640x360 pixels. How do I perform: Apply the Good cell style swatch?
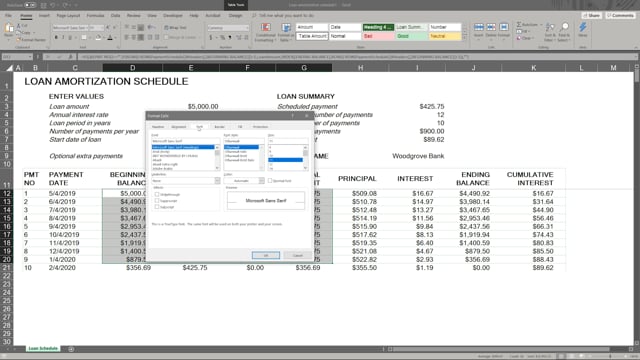point(411,36)
